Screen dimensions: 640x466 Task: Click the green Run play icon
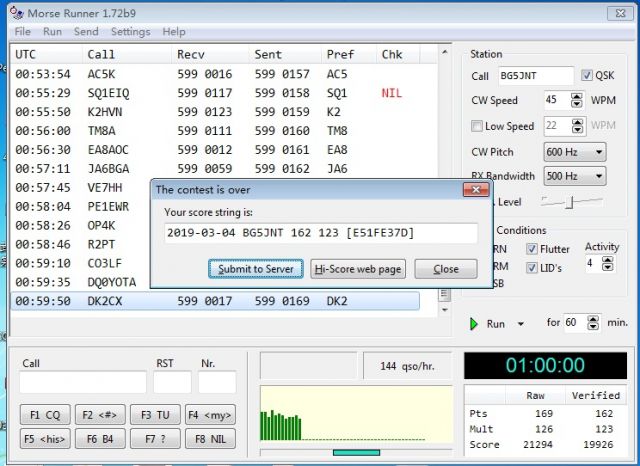[x=473, y=324]
